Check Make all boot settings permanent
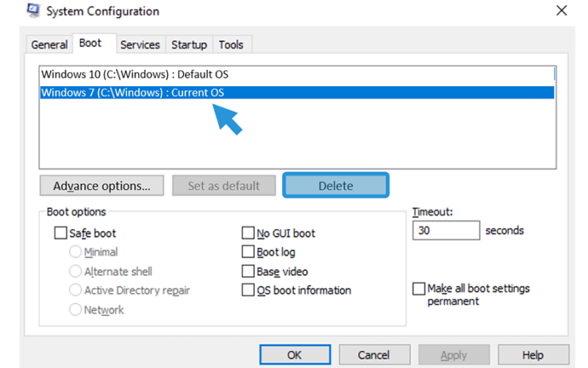Screen dimensions: 588x368 [x=418, y=289]
